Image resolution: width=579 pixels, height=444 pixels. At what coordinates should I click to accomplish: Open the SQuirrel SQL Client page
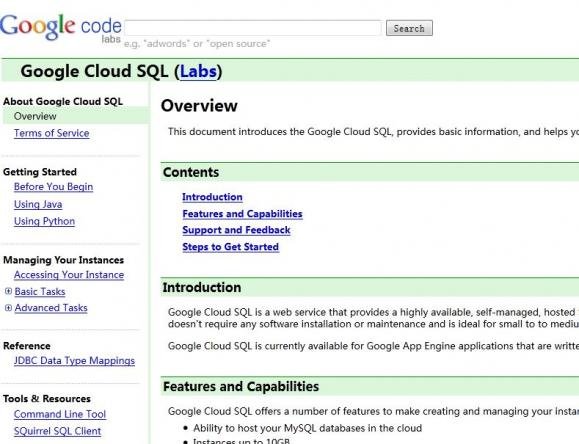pos(57,431)
